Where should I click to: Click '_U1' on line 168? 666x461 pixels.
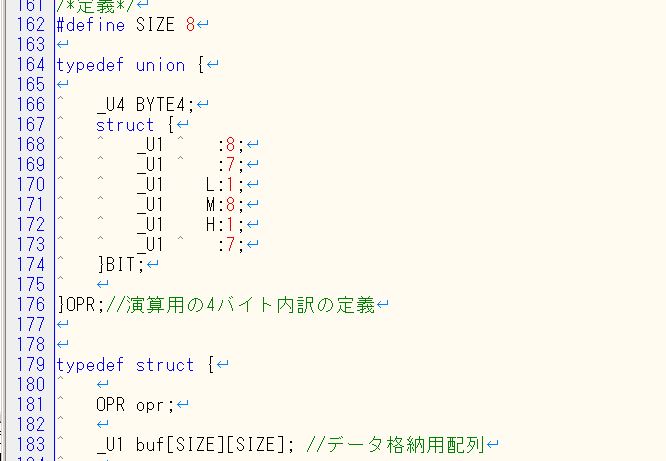pos(150,145)
